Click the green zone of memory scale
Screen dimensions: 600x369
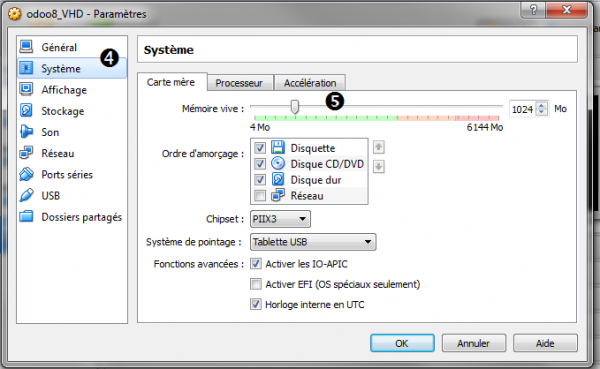pyautogui.click(x=325, y=118)
